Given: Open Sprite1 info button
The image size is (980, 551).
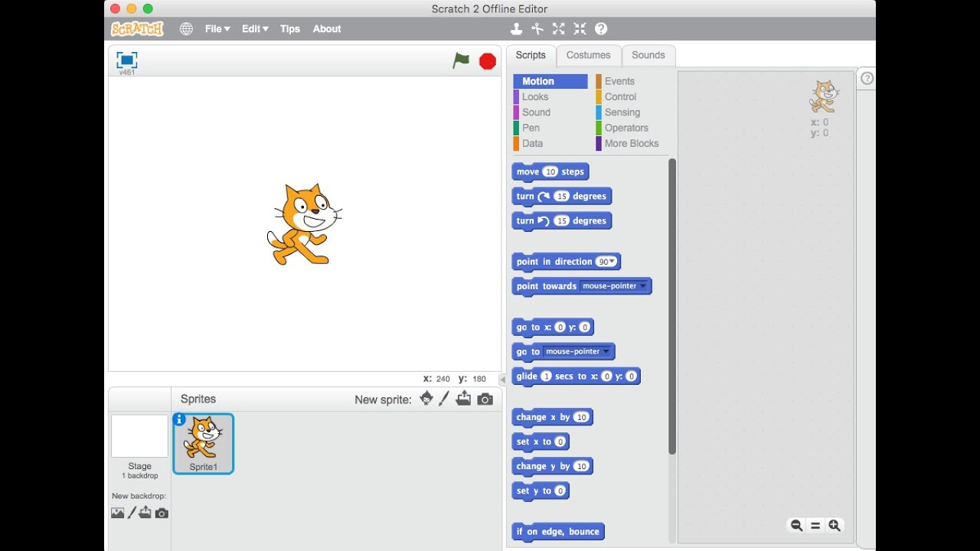Looking at the screenshot, I should pyautogui.click(x=179, y=419).
